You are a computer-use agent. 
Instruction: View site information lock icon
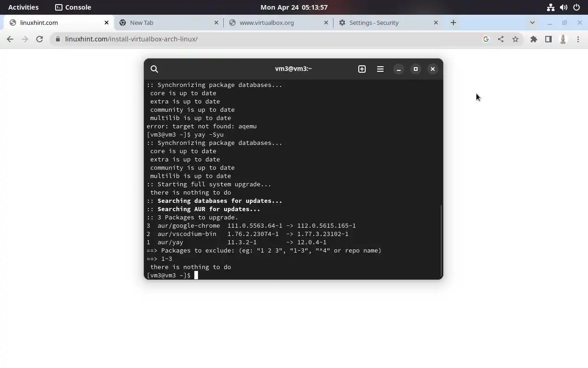click(57, 39)
